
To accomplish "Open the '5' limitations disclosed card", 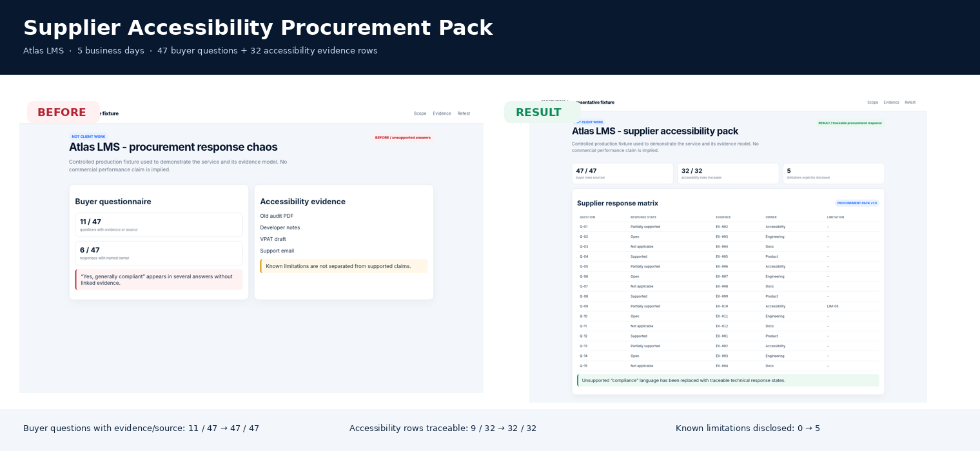I will click(834, 173).
